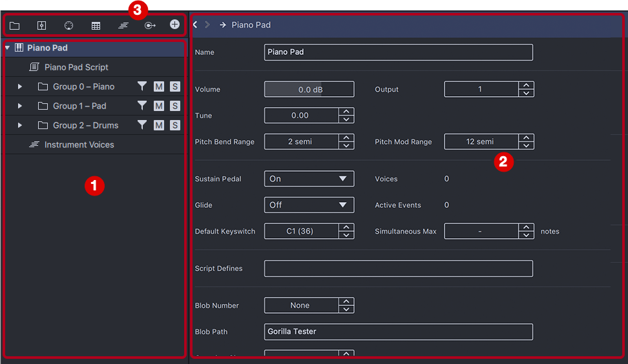This screenshot has width=628, height=364.
Task: Open the Sustain Pedal dropdown
Action: [309, 179]
